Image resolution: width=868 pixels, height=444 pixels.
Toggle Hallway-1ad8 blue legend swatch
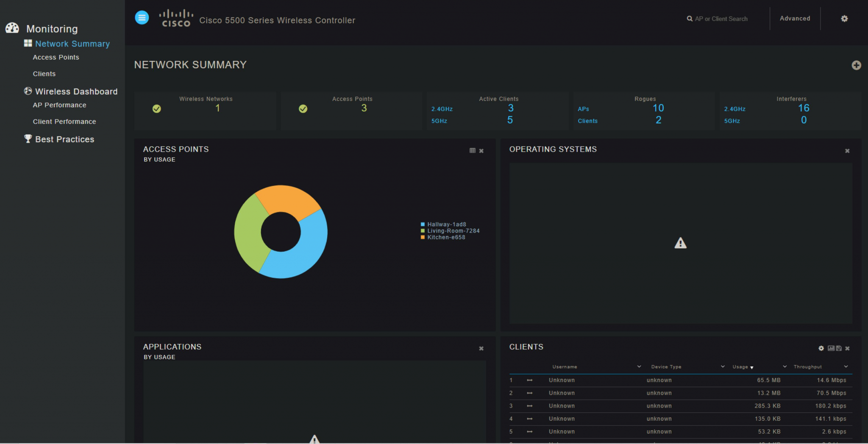coord(423,224)
